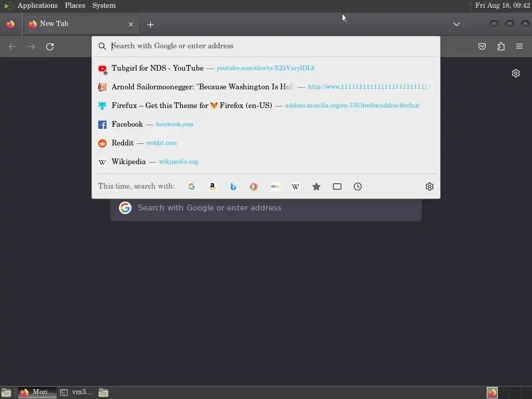Open the System menu

pyautogui.click(x=104, y=5)
